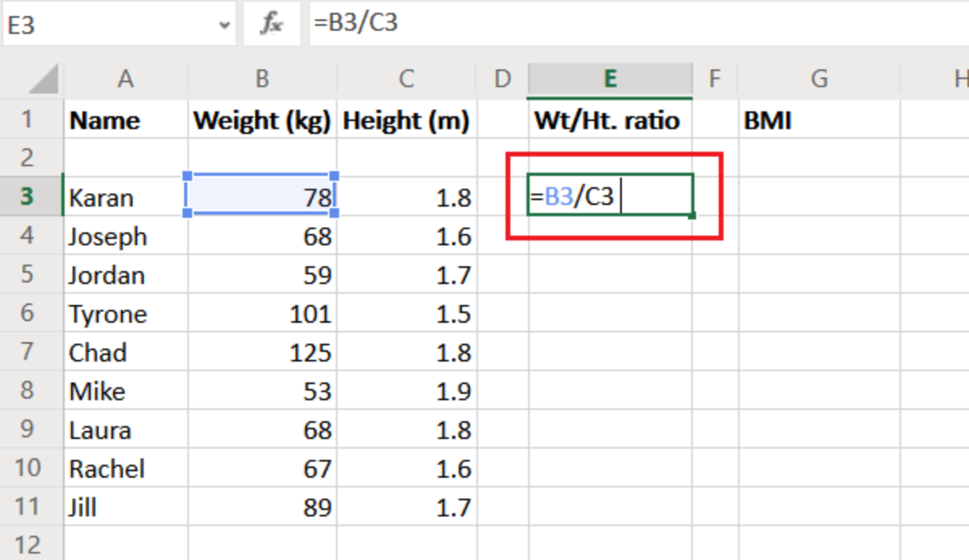Select row 11 header
Image resolution: width=969 pixels, height=560 pixels.
pyautogui.click(x=31, y=507)
